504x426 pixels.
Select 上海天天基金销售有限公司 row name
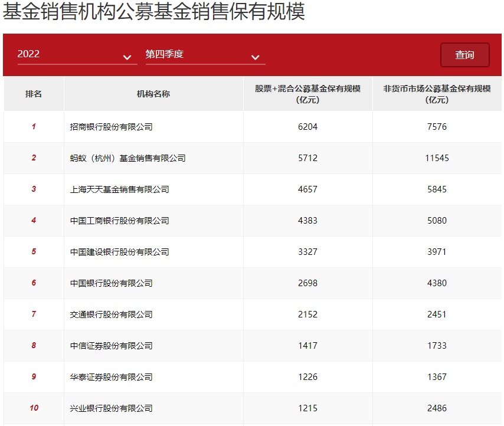[120, 189]
